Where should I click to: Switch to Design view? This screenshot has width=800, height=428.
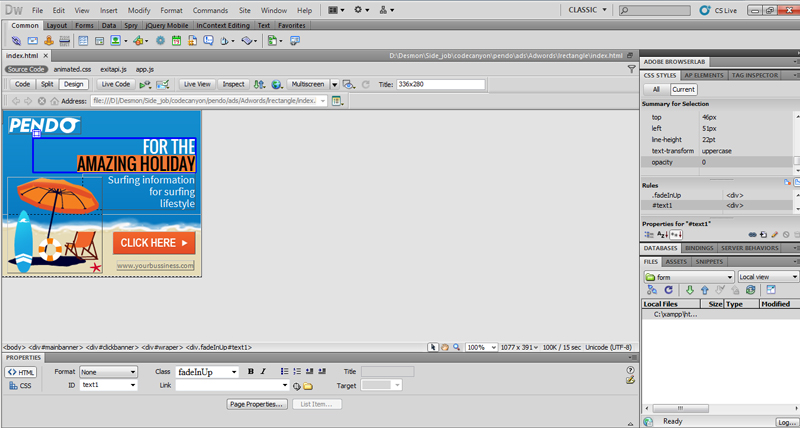(74, 84)
